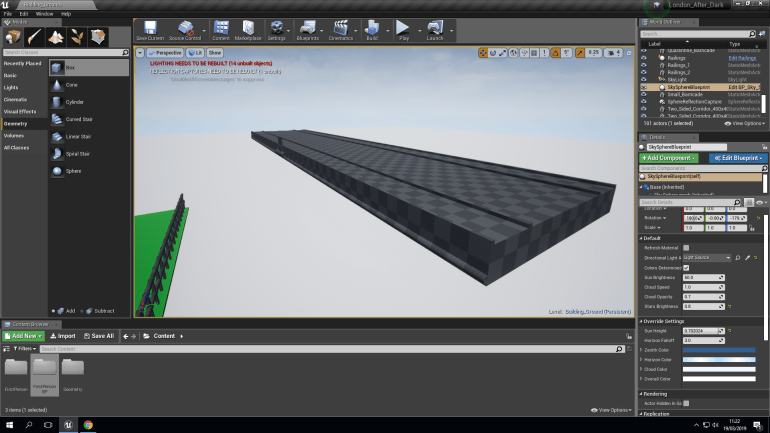This screenshot has height=433, width=770.
Task: Open Unreal Engine in Windows taskbar
Action: [68, 425]
